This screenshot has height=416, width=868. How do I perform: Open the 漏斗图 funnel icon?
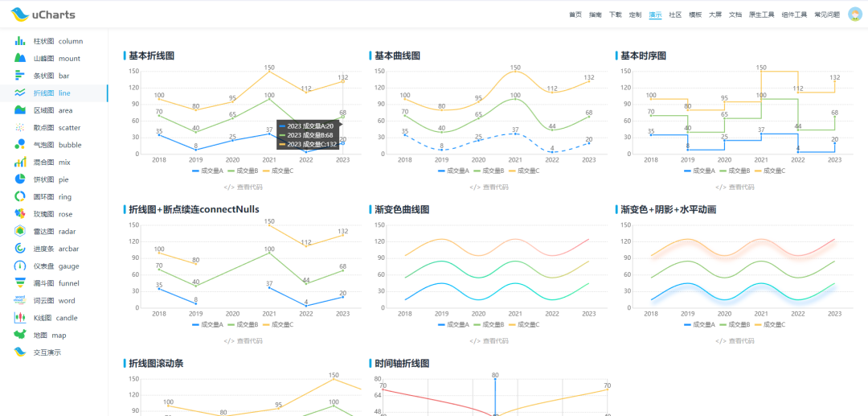20,283
